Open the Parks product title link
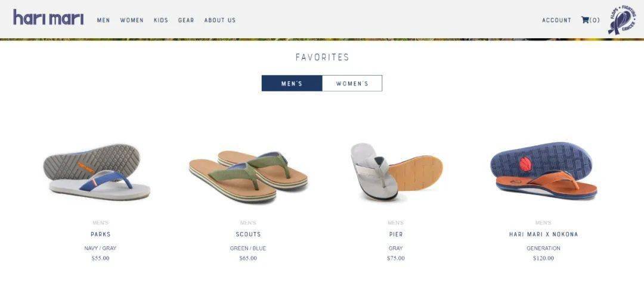Viewport: 644px width, 291px height. tap(101, 234)
